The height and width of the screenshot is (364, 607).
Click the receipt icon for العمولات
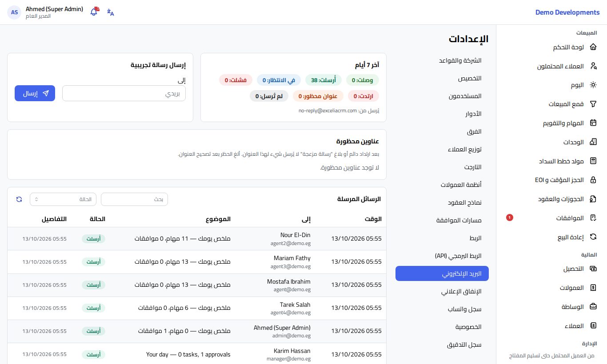tap(593, 288)
